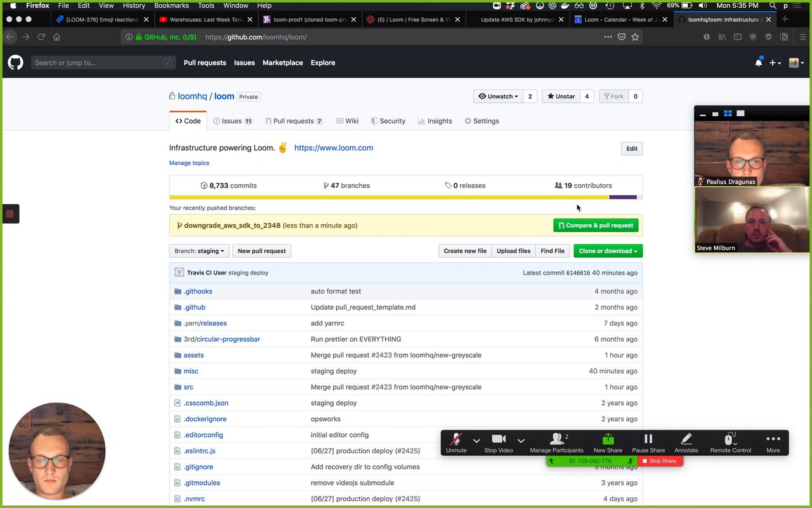Open the Bookmarks menu in menu bar
812x508 pixels.
[171, 6]
